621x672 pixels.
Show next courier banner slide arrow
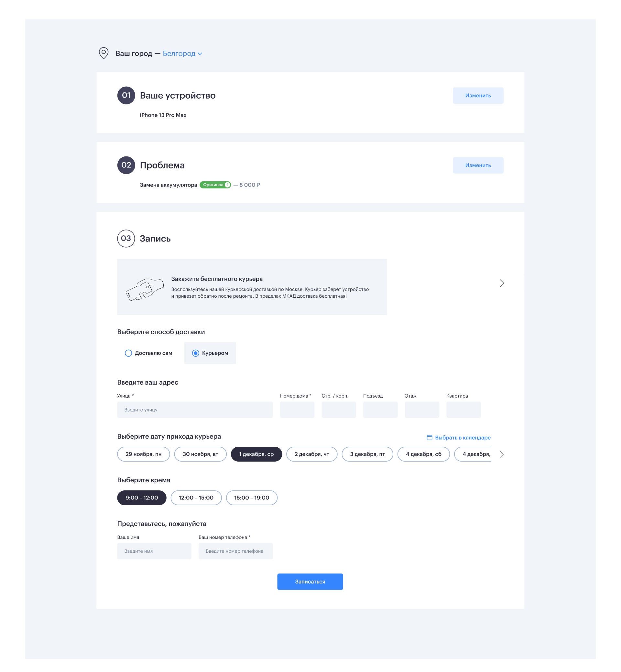click(x=502, y=283)
